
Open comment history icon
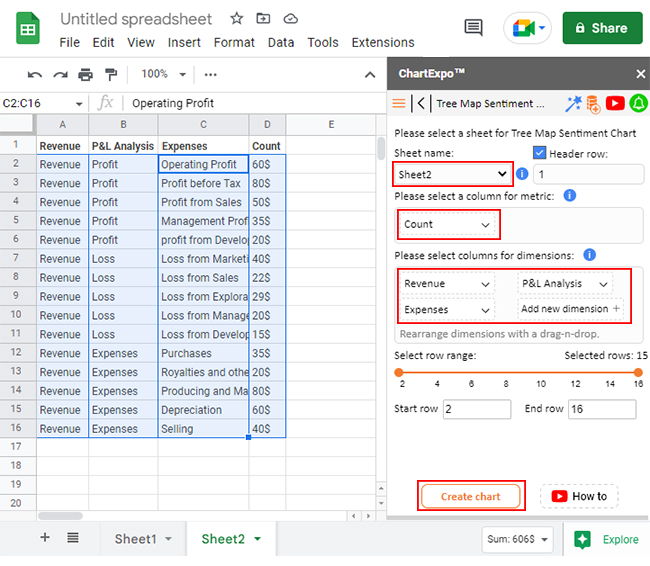[473, 28]
